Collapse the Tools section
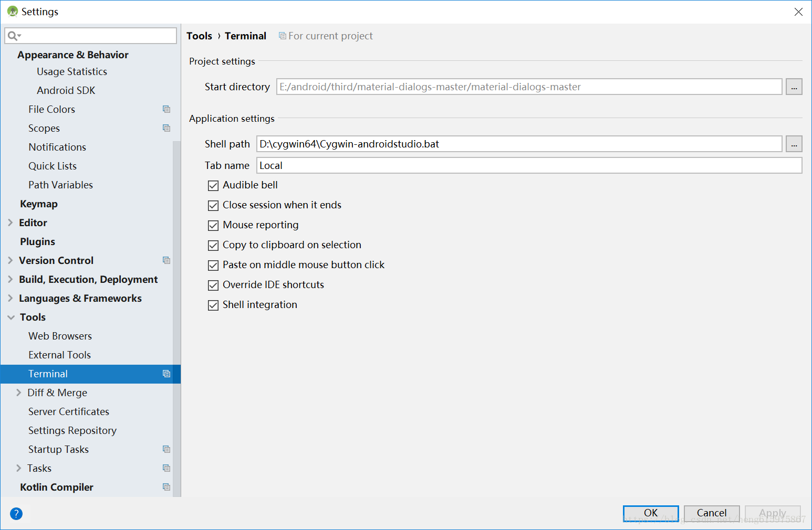 (x=11, y=317)
